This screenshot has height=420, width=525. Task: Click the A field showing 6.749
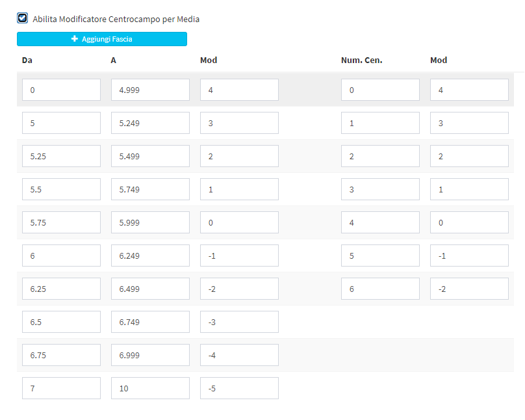tap(150, 322)
